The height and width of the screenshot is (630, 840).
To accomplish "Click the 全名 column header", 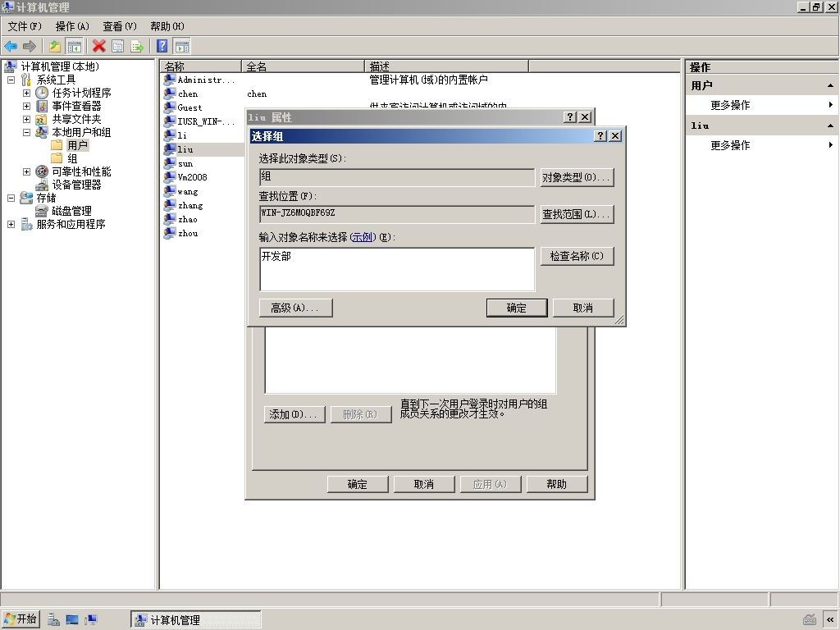I will [304, 66].
